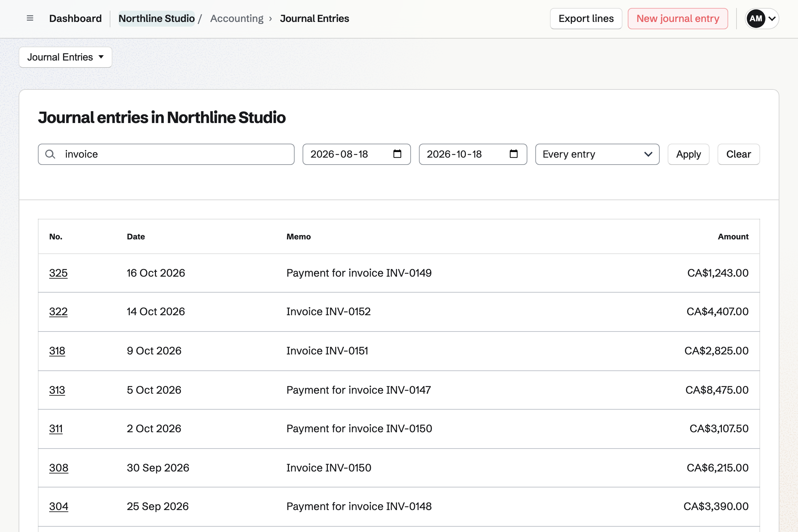Click the start date field 2026-08-18
The height and width of the screenshot is (532, 798).
[356, 154]
